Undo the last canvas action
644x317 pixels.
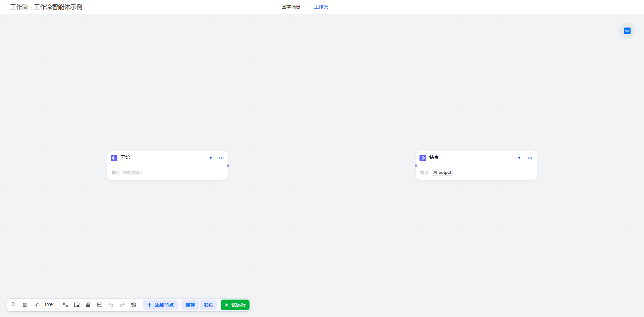(x=111, y=305)
